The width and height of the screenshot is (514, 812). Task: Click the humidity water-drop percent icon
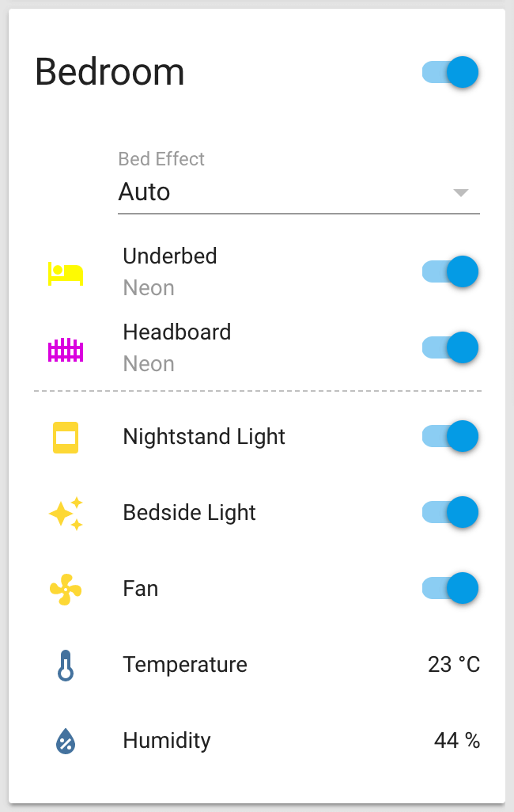pos(66,741)
